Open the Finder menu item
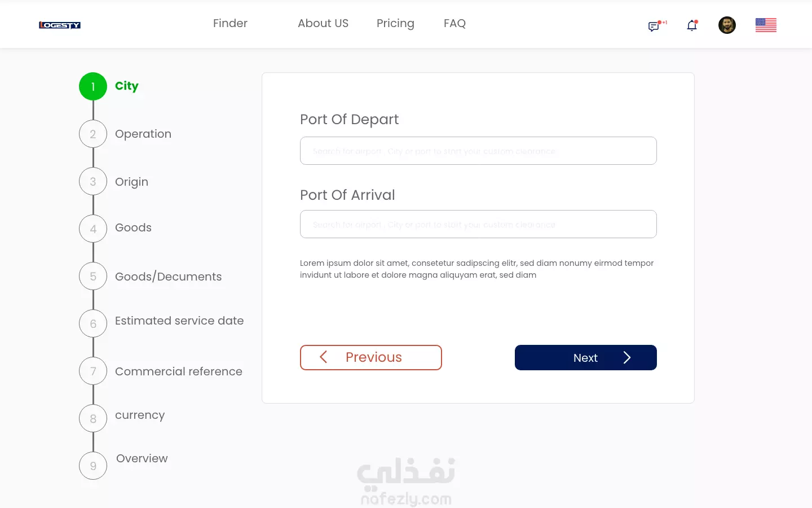Screen dimensions: 812x508 pyautogui.click(x=230, y=23)
